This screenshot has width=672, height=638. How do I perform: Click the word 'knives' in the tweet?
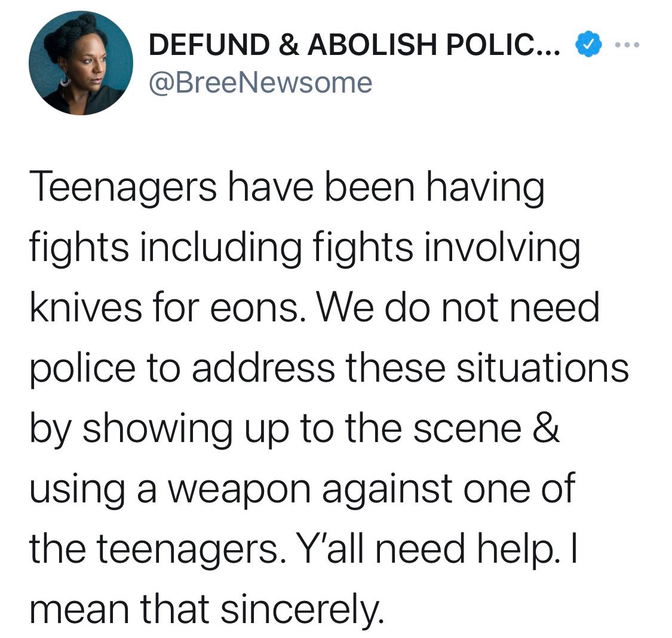[x=85, y=307]
